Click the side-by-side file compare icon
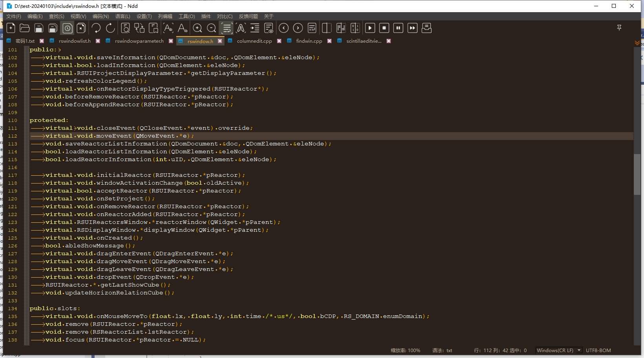Viewport: 644px width, 358px height. click(x=341, y=28)
